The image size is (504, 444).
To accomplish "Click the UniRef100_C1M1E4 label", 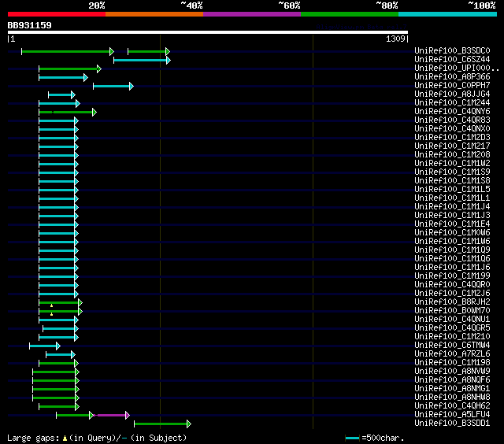I will [x=452, y=224].
